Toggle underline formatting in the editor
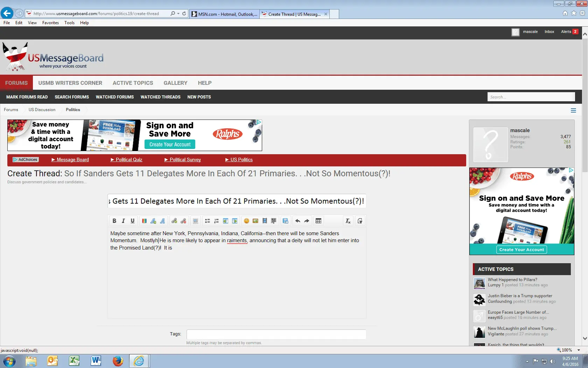 click(x=132, y=221)
